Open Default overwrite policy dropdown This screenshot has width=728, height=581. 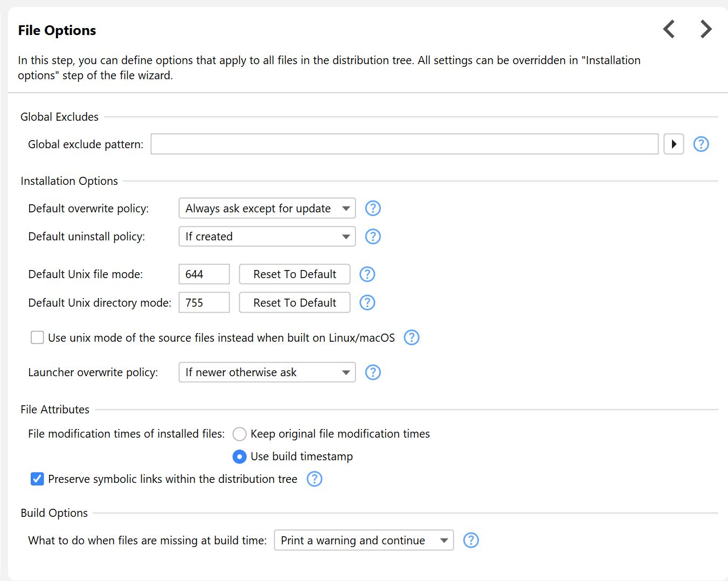click(267, 209)
